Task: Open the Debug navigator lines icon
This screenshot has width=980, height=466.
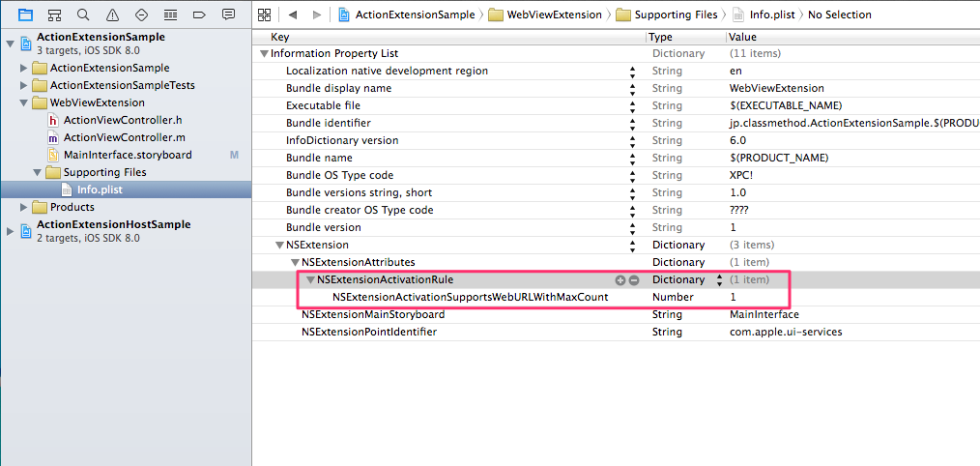Action: pos(170,15)
